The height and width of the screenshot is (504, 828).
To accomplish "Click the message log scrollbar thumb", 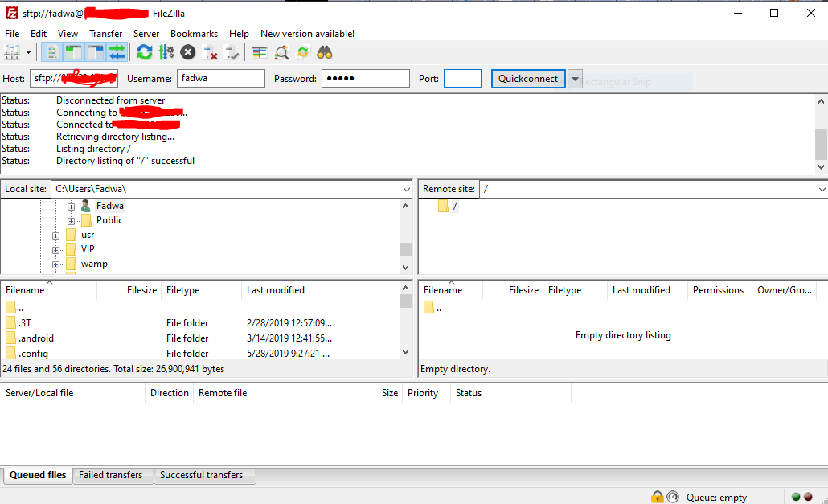I will 821,144.
